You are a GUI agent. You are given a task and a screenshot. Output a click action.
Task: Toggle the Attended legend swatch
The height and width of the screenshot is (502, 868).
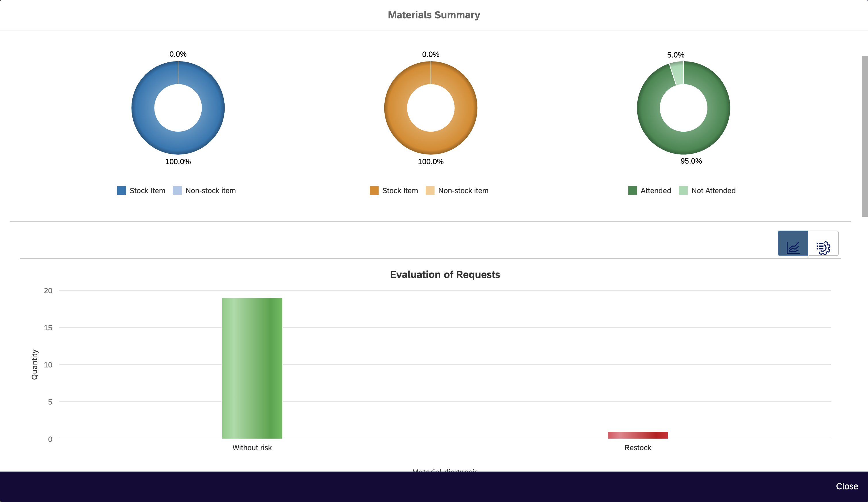[x=632, y=191]
